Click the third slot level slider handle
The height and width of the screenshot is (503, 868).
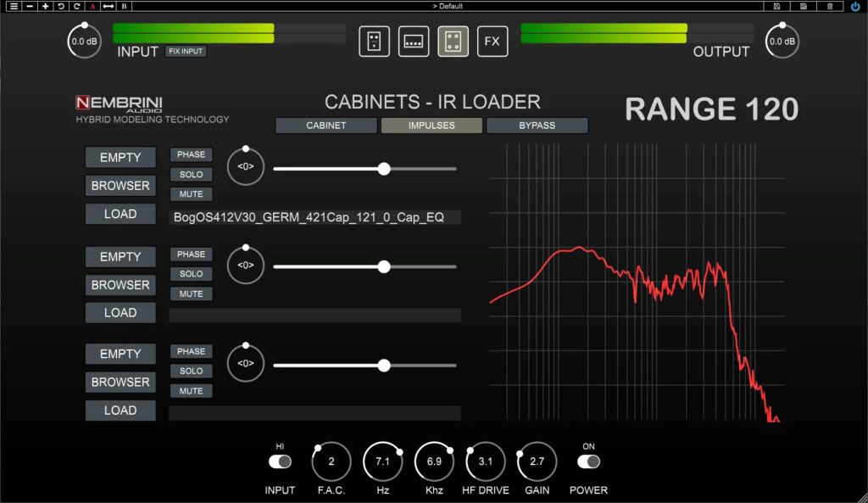click(384, 366)
